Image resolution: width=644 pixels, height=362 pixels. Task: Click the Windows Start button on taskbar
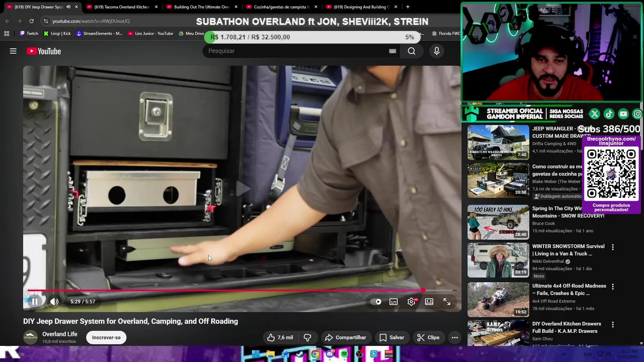256,354
